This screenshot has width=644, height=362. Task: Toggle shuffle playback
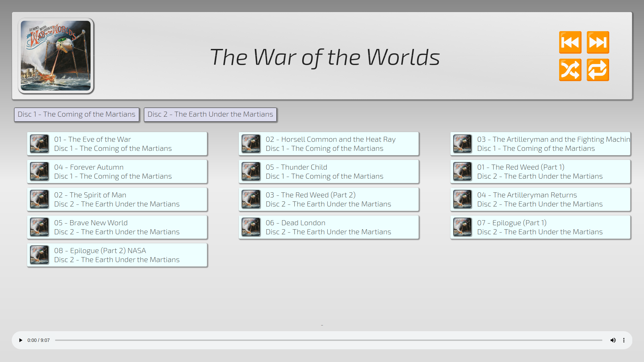pos(570,70)
